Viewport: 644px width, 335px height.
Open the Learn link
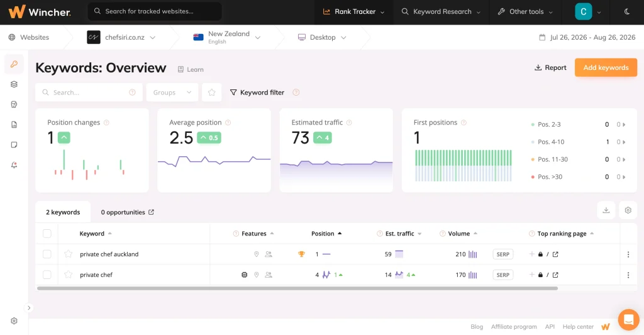(191, 69)
